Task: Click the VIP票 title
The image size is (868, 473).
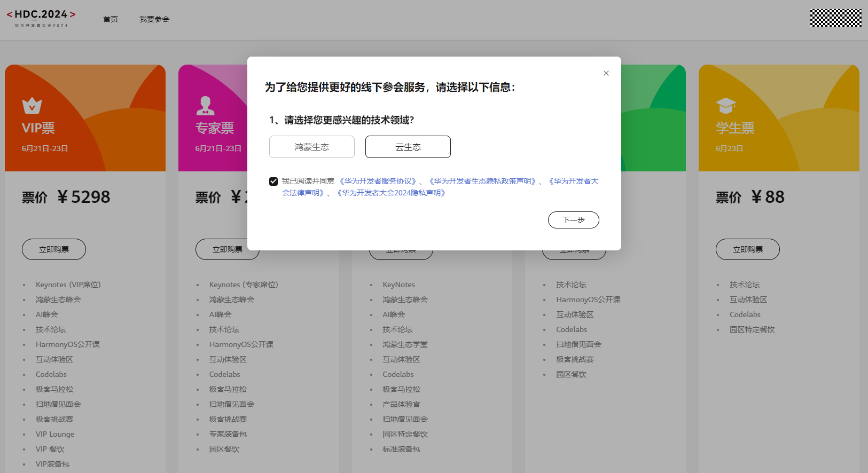Action: [x=38, y=128]
